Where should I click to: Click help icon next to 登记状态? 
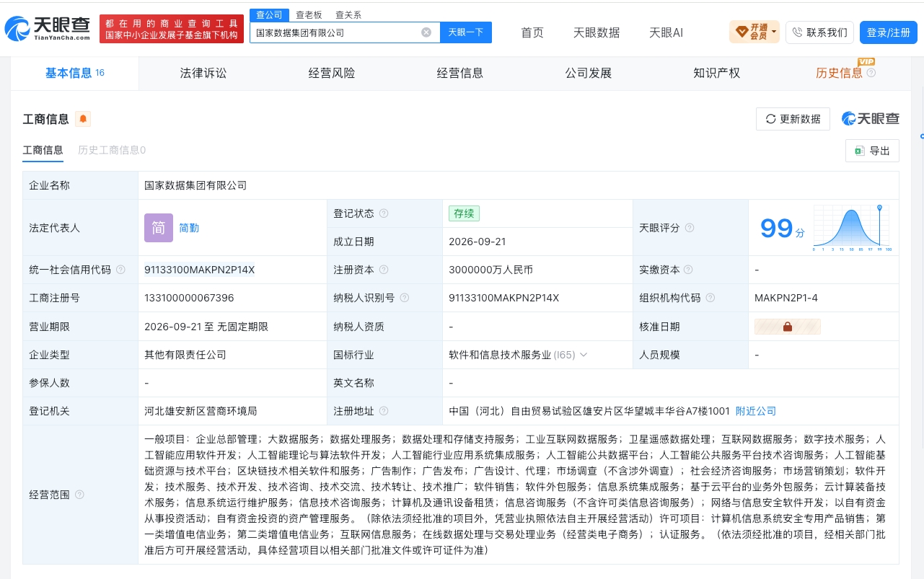384,213
